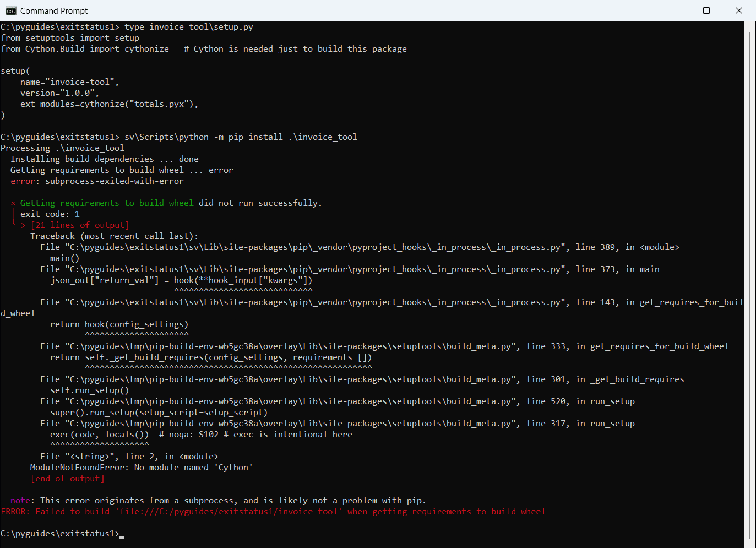The image size is (756, 548).
Task: Click 'File "<string>", line 2' line
Action: click(129, 457)
